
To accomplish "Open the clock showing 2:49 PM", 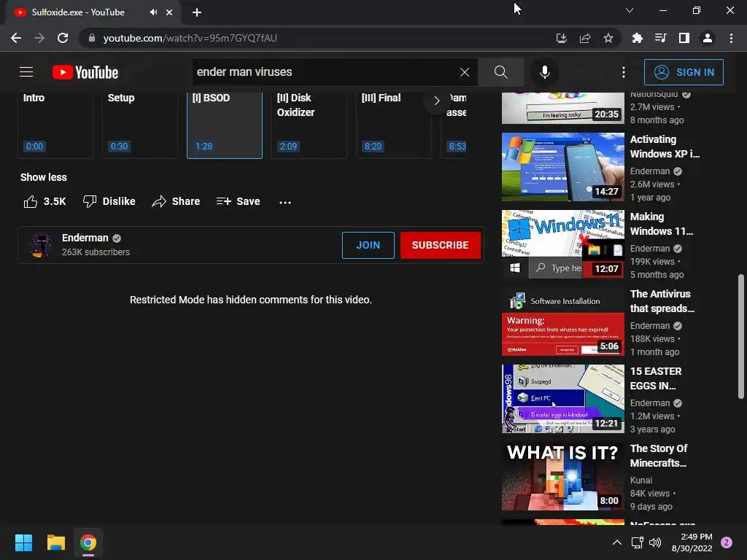I will tap(692, 542).
